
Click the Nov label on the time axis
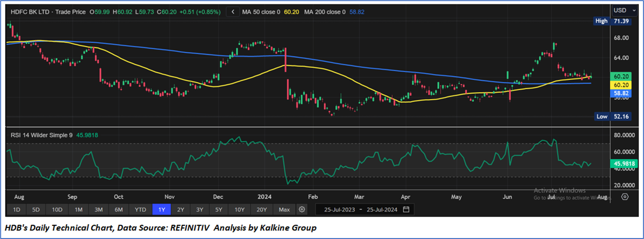pyautogui.click(x=170, y=196)
